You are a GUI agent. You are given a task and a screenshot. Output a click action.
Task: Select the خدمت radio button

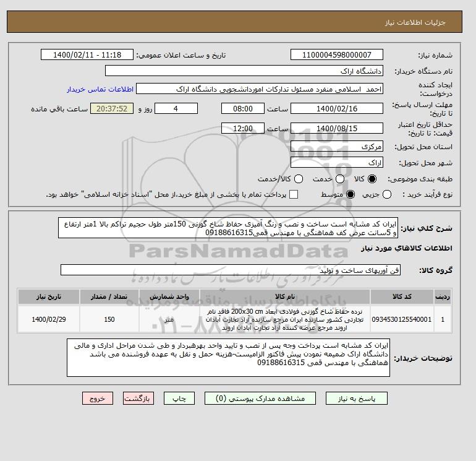340,179
